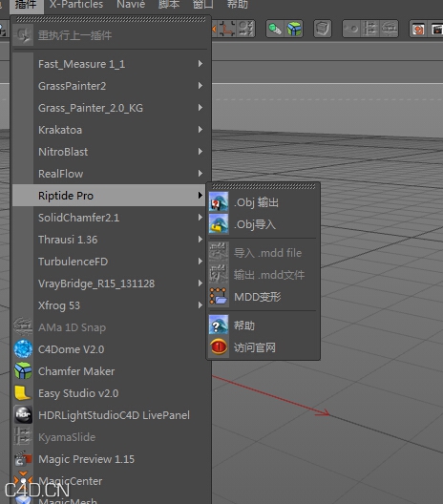This screenshot has width=443, height=504.
Task: Click the grayed axis checkmarks toolbar icon
Action: coord(246,30)
